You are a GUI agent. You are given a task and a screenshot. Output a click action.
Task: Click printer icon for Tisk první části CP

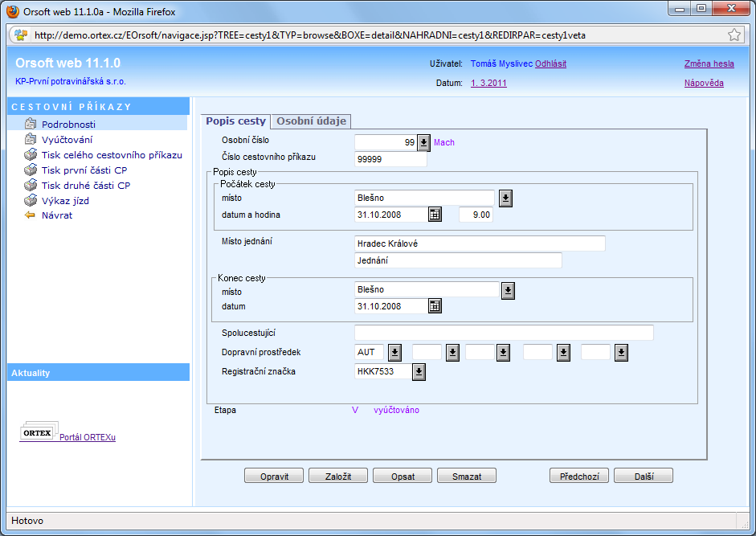(x=31, y=170)
